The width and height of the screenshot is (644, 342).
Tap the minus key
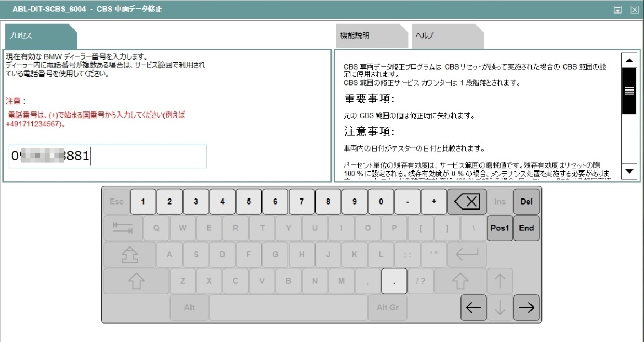point(407,202)
